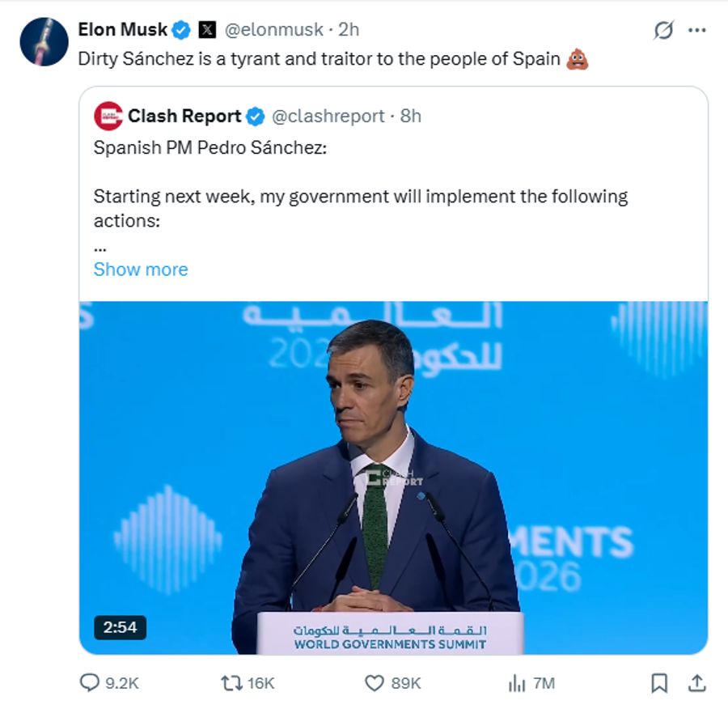Expand the quoted post with Show more
Image resolution: width=728 pixels, height=709 pixels.
140,269
